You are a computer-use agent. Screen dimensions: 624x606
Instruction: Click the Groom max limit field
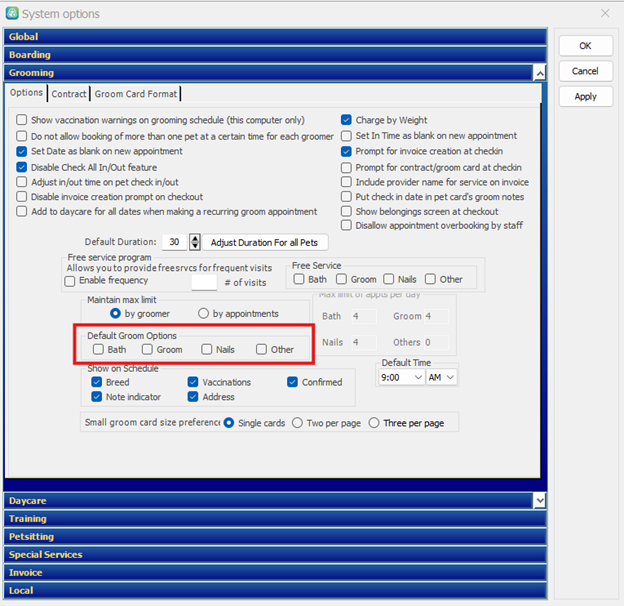(x=436, y=316)
